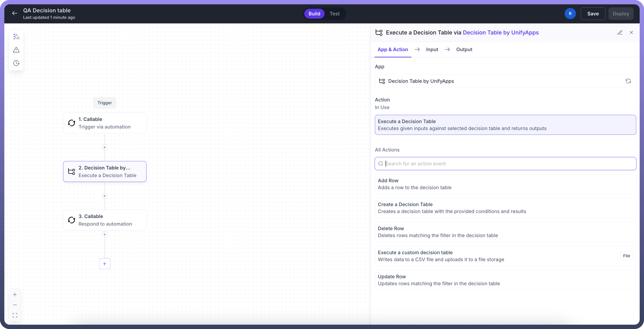Add new step at workflow end

point(105,264)
